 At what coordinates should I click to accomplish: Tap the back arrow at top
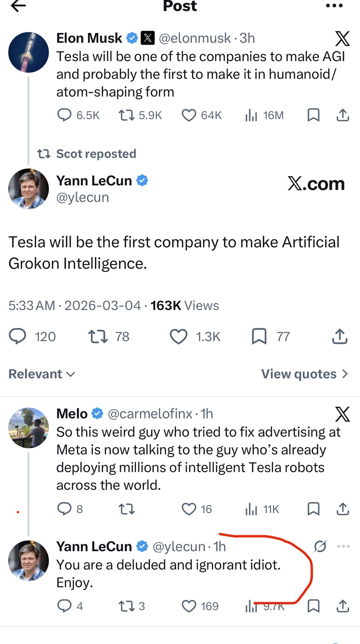[18, 6]
